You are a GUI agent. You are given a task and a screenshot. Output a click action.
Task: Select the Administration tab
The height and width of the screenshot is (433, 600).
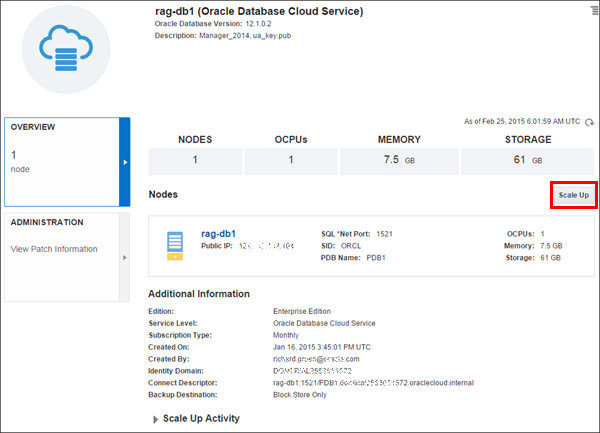click(60, 222)
